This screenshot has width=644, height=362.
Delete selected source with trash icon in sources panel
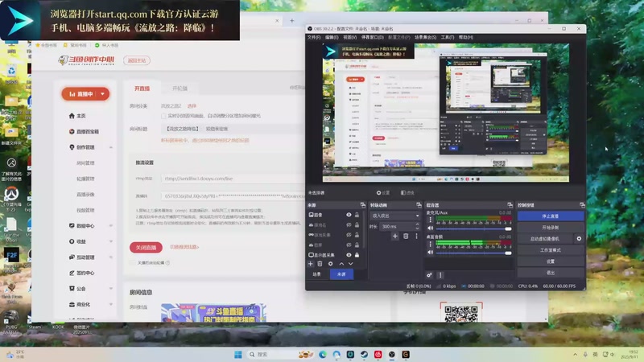click(320, 264)
